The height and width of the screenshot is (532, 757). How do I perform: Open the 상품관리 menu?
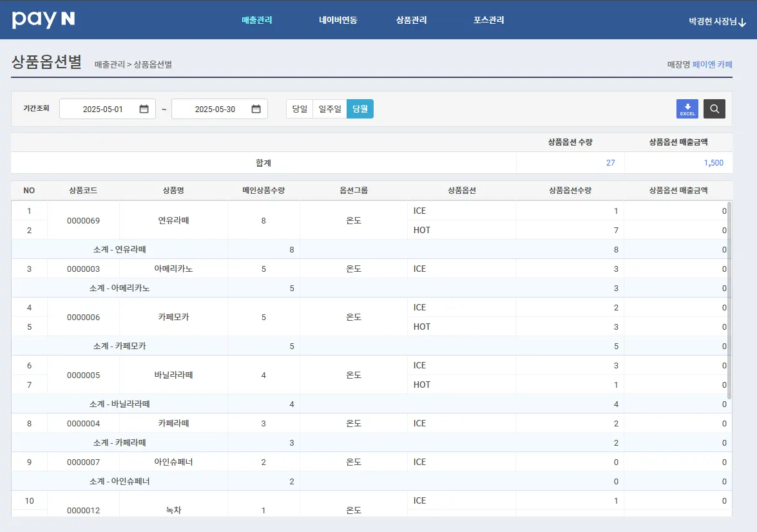[x=411, y=20]
